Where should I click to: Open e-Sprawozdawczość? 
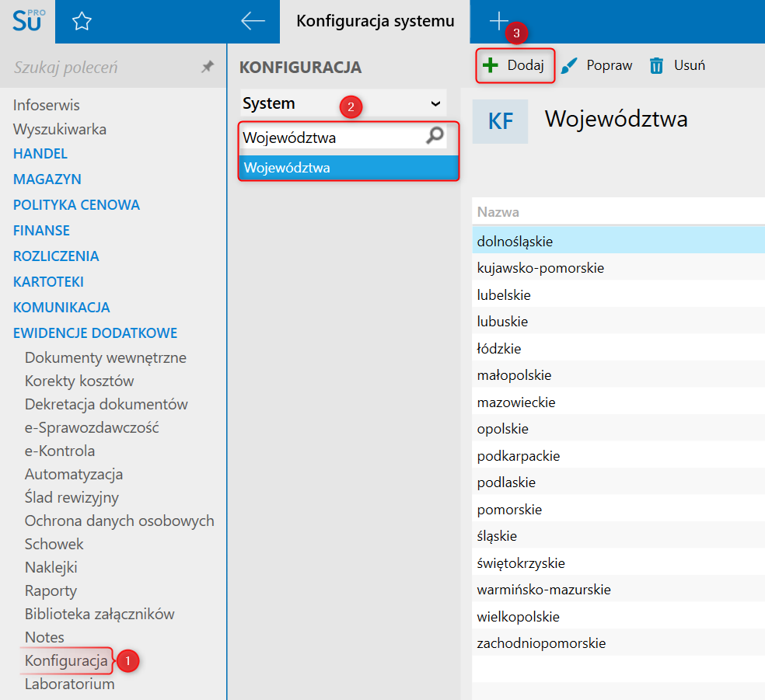click(92, 427)
